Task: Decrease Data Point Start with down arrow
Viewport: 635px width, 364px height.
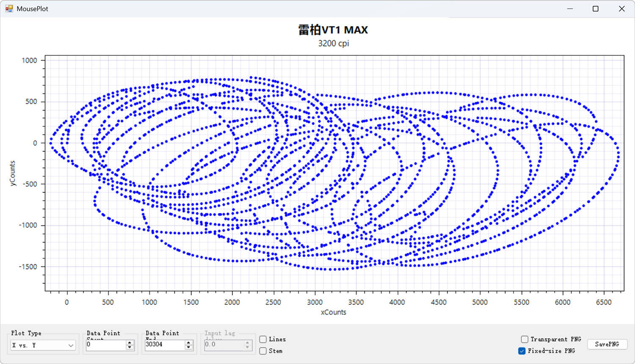Action: tap(130, 348)
